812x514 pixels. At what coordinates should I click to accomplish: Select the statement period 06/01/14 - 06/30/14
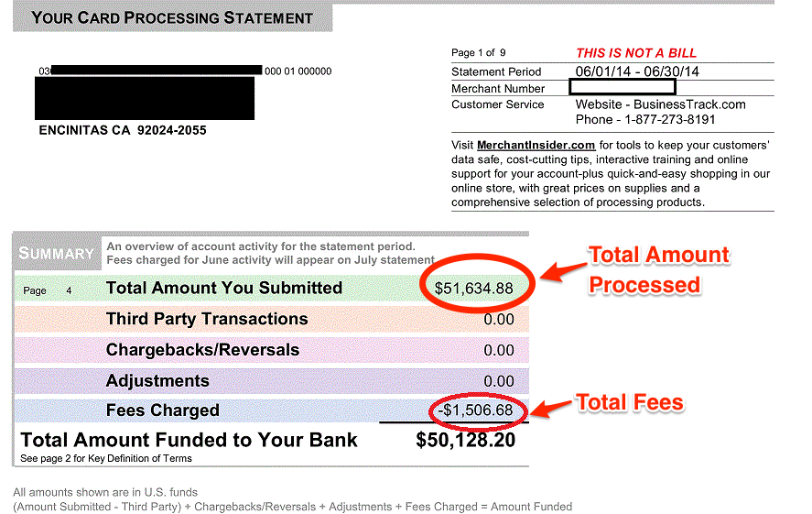636,71
